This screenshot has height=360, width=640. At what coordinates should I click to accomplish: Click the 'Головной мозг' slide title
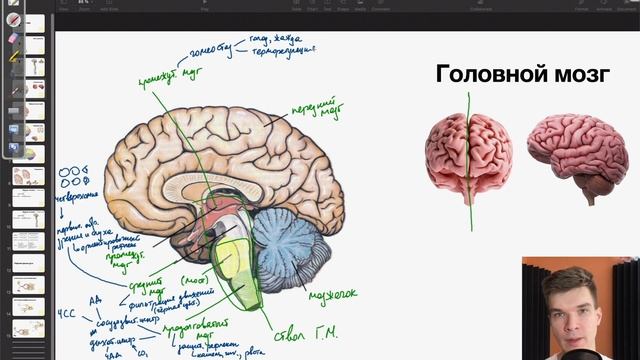523,74
